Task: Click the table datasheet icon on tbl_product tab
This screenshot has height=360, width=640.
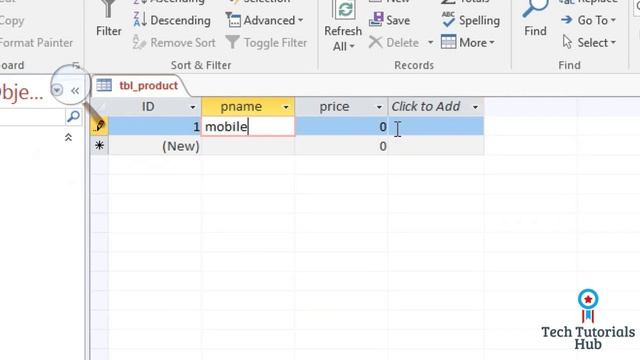Action: pos(104,85)
